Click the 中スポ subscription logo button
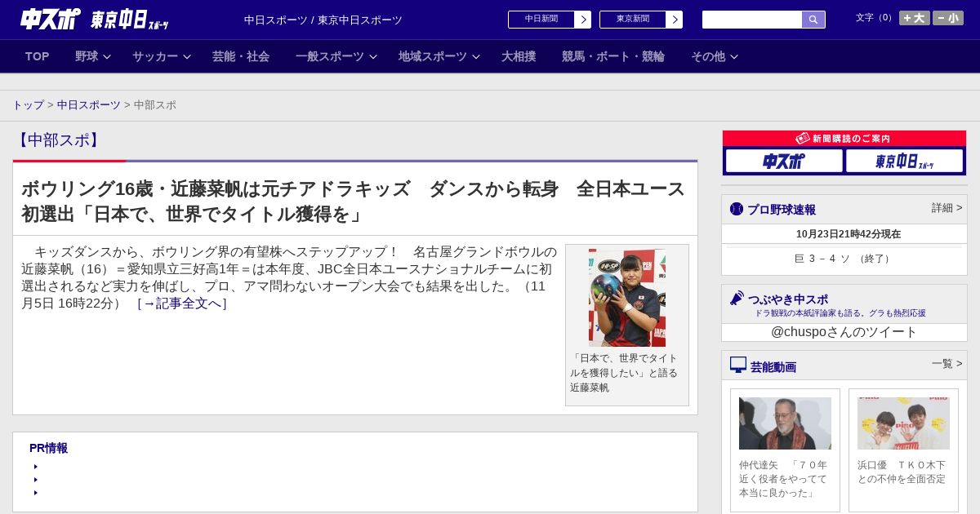 coord(784,161)
